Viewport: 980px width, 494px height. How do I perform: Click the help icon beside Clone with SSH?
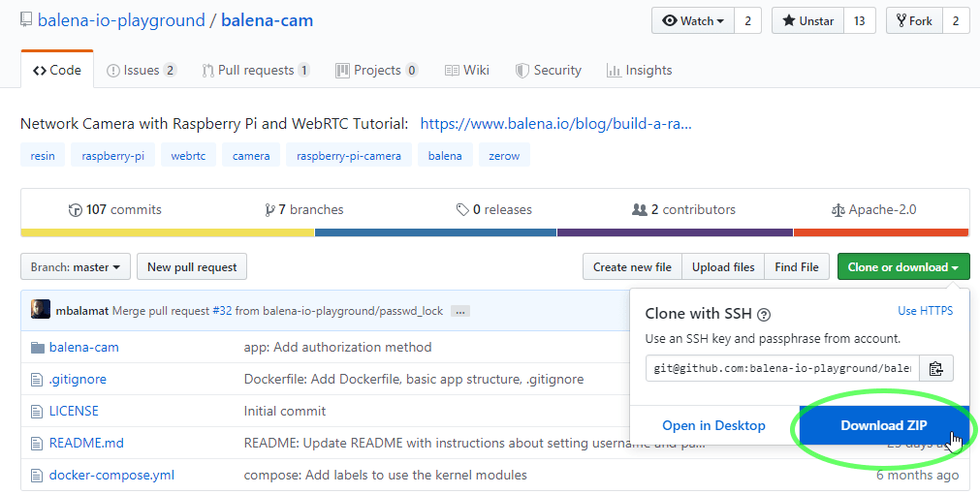tap(764, 315)
